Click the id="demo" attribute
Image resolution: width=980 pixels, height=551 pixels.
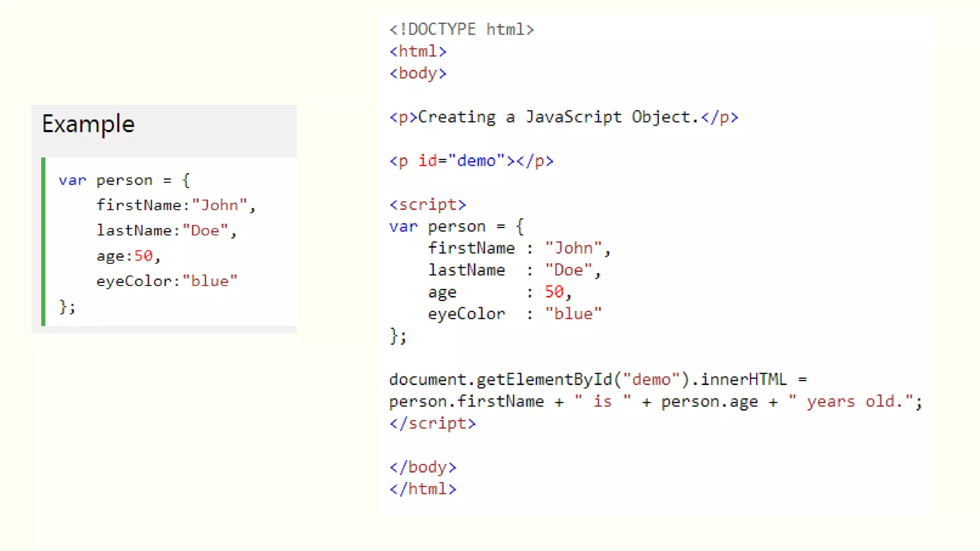461,161
